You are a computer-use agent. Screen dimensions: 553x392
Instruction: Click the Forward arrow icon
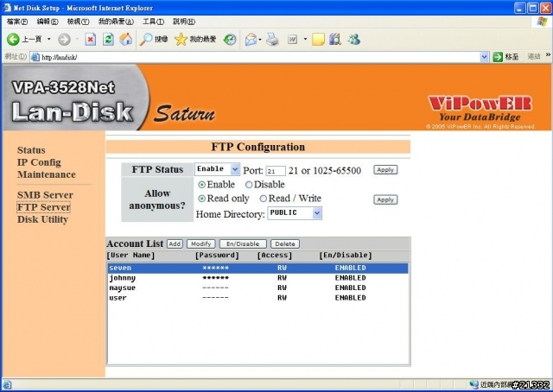coord(64,39)
